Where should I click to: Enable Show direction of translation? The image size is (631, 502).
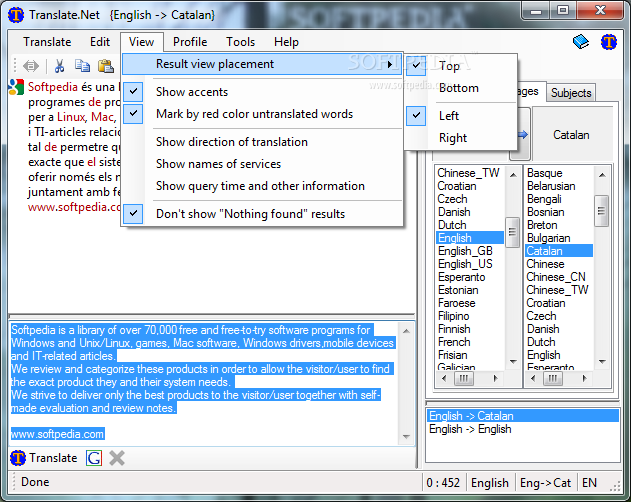[262, 142]
